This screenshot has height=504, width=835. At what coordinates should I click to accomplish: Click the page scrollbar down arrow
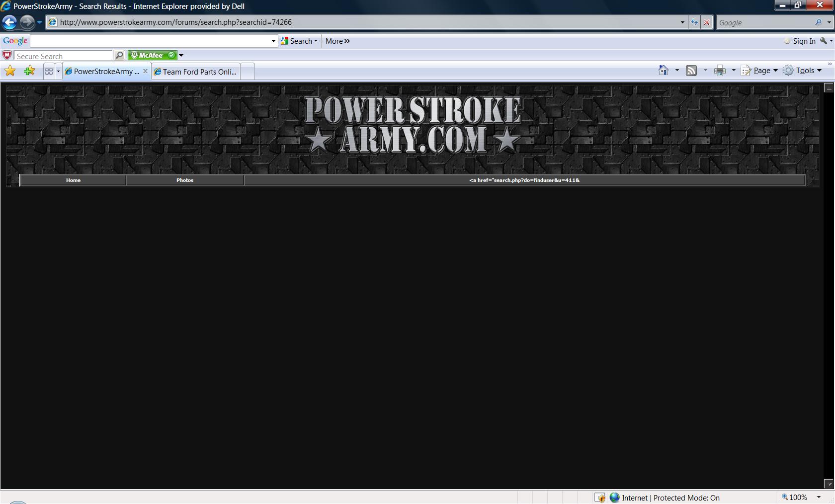tap(829, 484)
